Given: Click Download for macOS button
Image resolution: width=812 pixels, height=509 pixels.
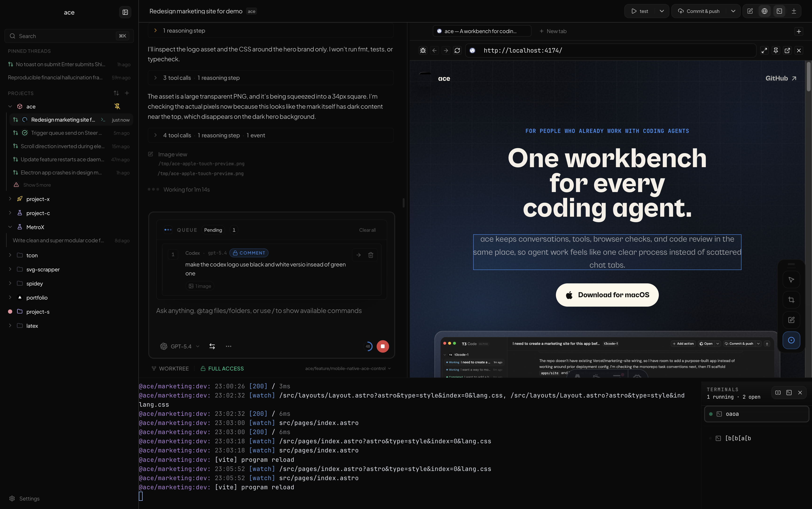Looking at the screenshot, I should pyautogui.click(x=607, y=295).
